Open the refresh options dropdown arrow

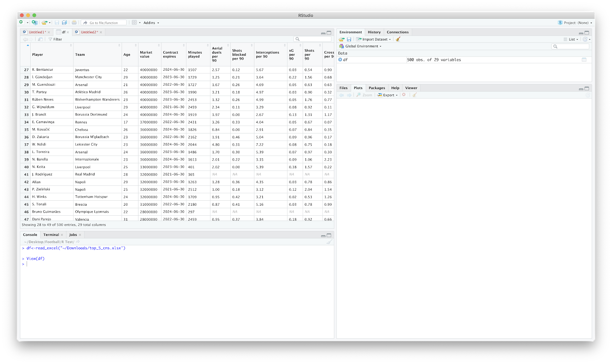coord(590,39)
